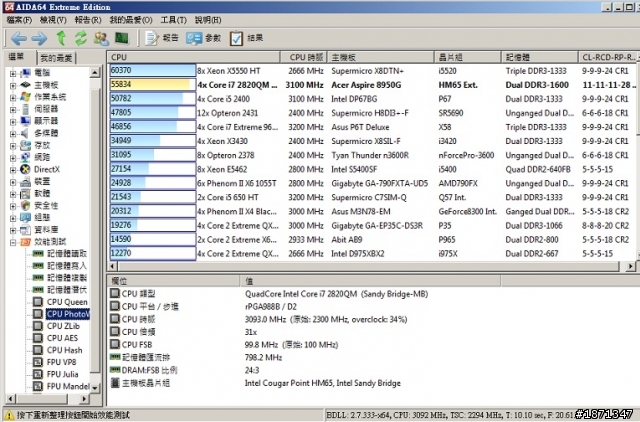Click the tree panel scroll down arrow
This screenshot has height=422, width=640.
click(95, 388)
